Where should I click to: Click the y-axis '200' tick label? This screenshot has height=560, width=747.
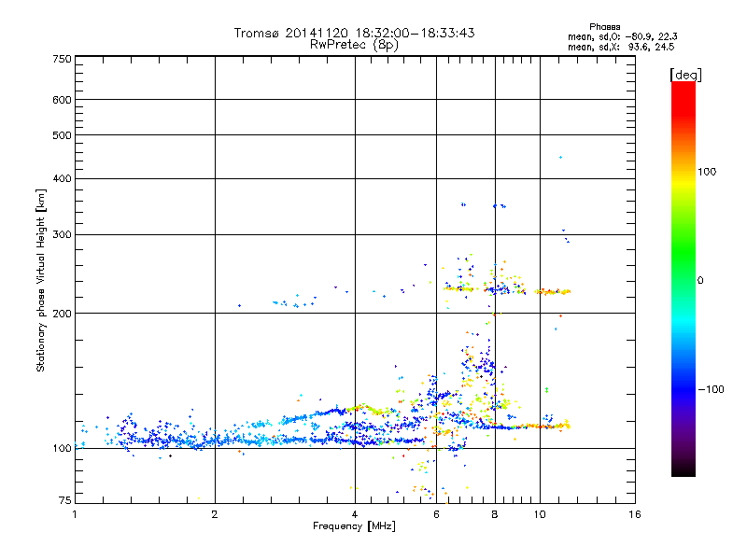point(62,314)
